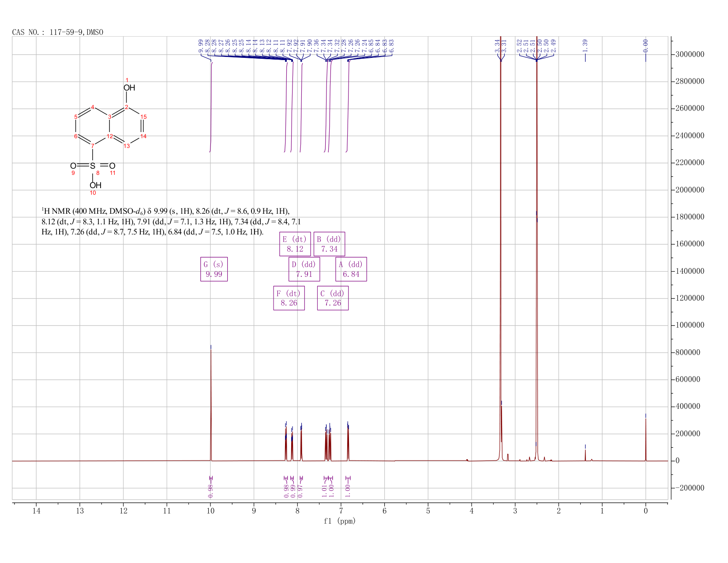The image size is (728, 563).
Task: Click the sulfur atom S in structure
Action: (93, 166)
